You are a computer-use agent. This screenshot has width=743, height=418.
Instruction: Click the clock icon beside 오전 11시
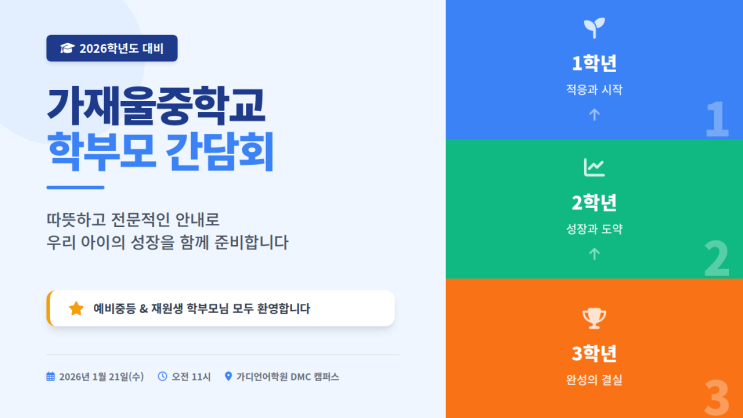click(162, 377)
